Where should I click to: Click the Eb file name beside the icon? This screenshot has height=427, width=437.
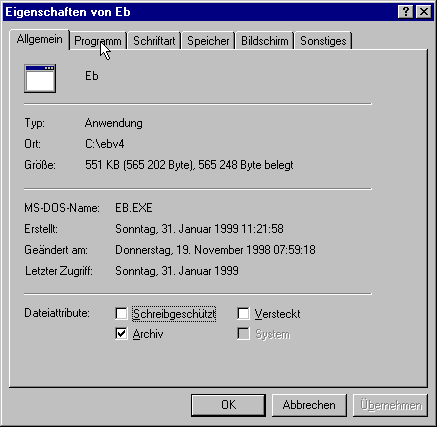(92, 76)
